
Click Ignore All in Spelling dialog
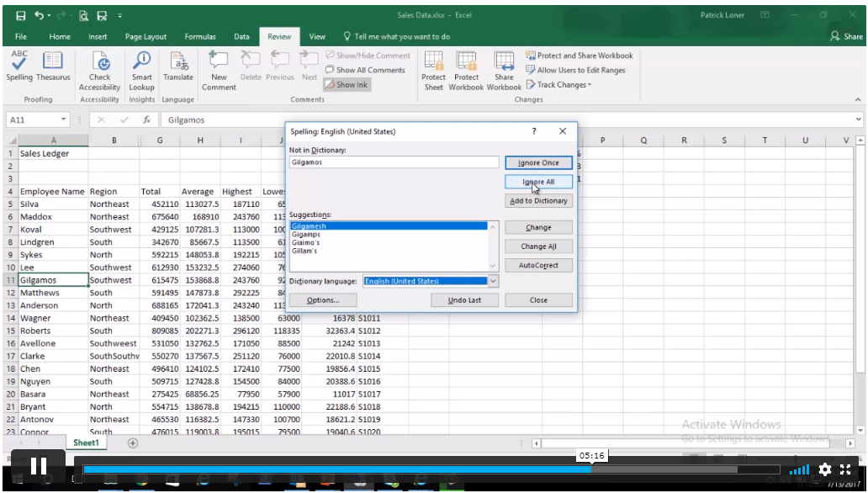pyautogui.click(x=538, y=182)
